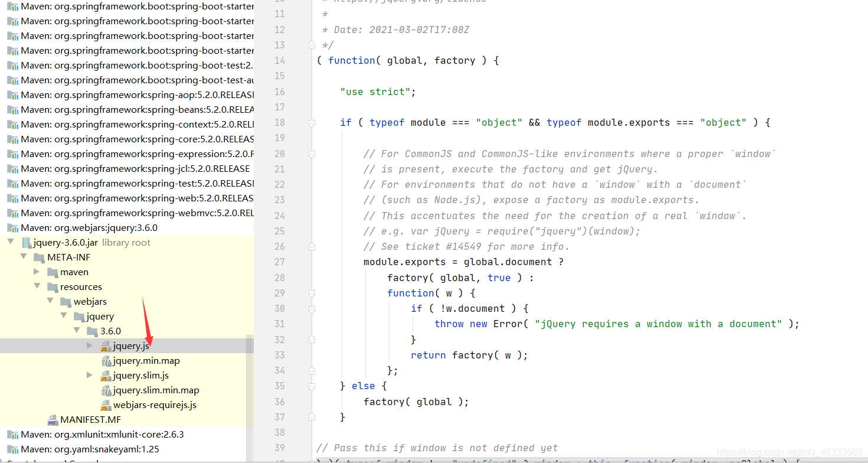Click library icon of snakeyaml:1.25
Viewport: 868px width, 463px height.
pyautogui.click(x=12, y=449)
